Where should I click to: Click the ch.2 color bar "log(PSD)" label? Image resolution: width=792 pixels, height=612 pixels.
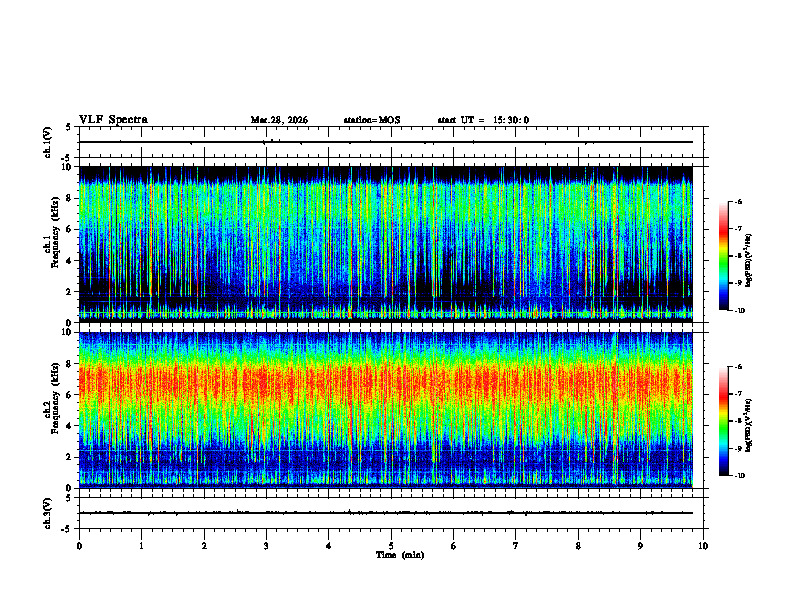[x=749, y=426]
